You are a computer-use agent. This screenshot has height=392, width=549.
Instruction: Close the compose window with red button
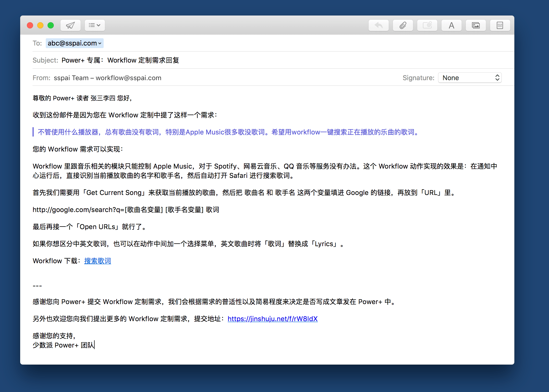pos(30,25)
